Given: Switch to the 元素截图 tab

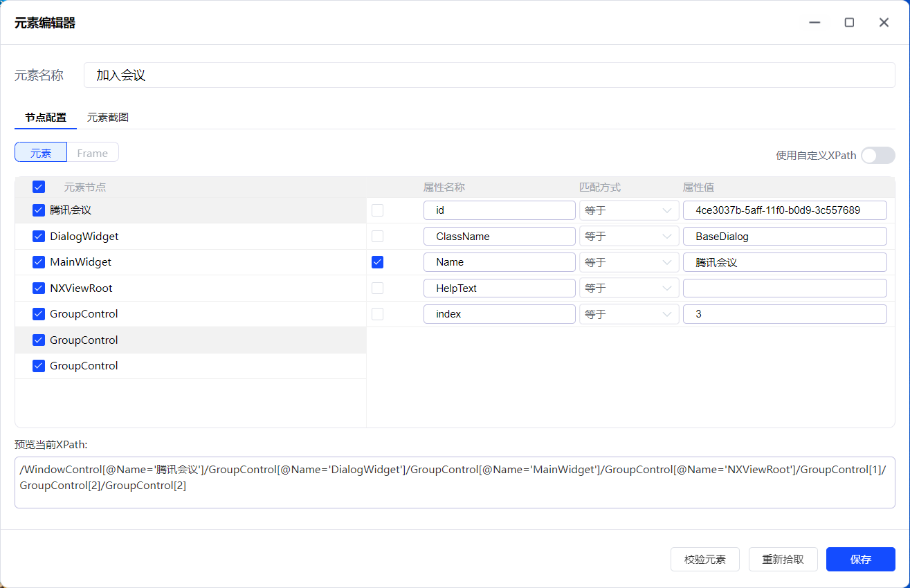Looking at the screenshot, I should (108, 118).
